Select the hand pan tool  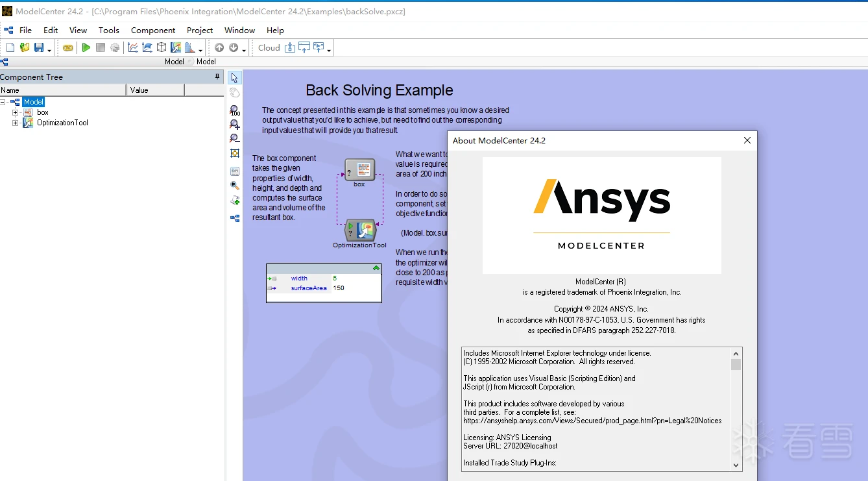coord(235,93)
